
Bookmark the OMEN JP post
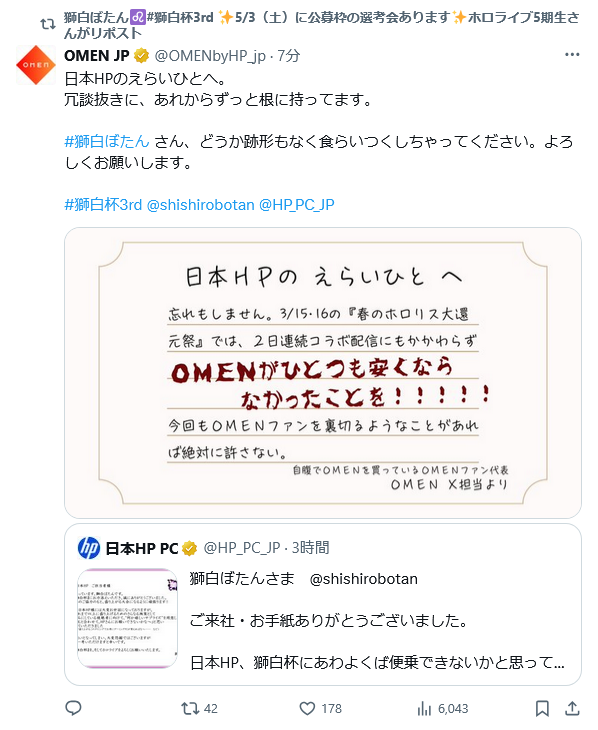click(542, 709)
